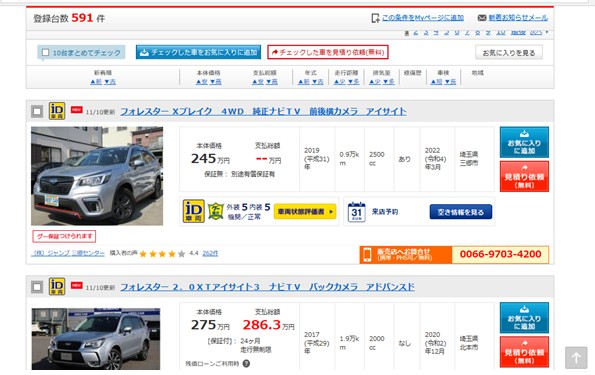Viewport: 595px width, 375px height.
Task: Click the calendar 31 icon for 来店予約
Action: [356, 212]
